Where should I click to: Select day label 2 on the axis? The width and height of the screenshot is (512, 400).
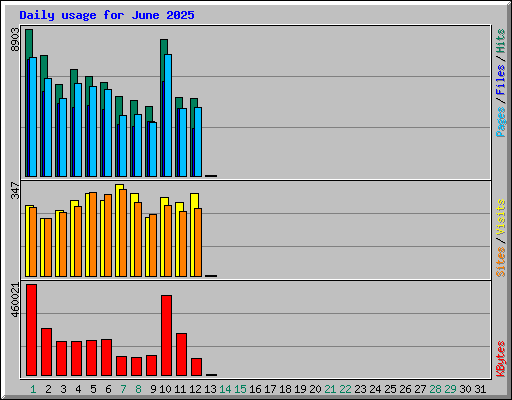48,389
